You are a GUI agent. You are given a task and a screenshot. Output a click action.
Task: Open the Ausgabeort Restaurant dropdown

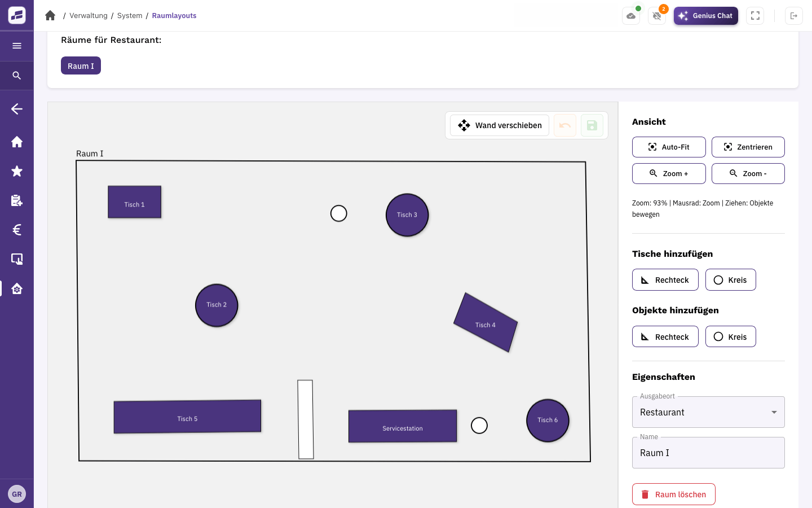pyautogui.click(x=708, y=412)
